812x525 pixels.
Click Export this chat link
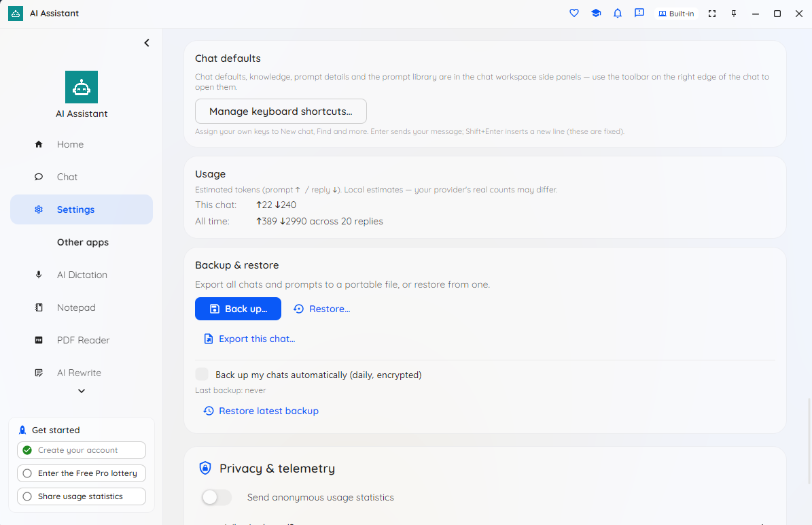click(249, 339)
